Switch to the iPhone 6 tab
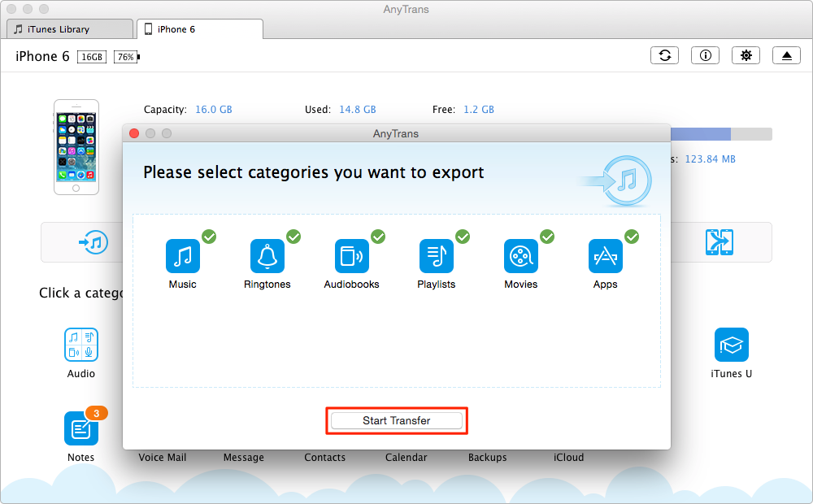Screen dimensions: 813x504 200,29
